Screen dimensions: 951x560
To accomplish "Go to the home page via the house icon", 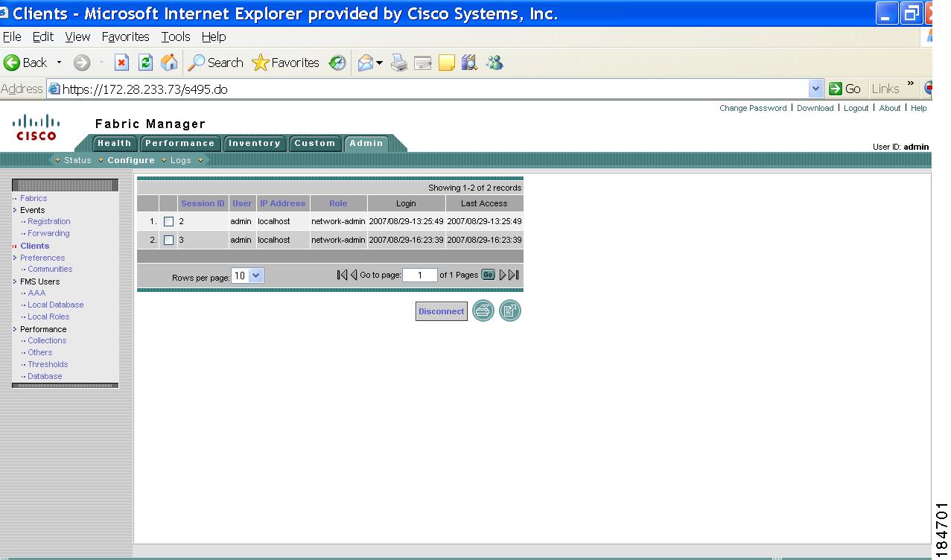I will pos(170,63).
